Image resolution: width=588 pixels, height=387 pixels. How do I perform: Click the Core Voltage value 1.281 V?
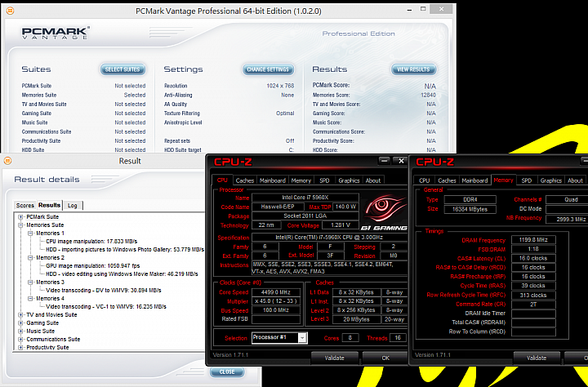[340, 225]
